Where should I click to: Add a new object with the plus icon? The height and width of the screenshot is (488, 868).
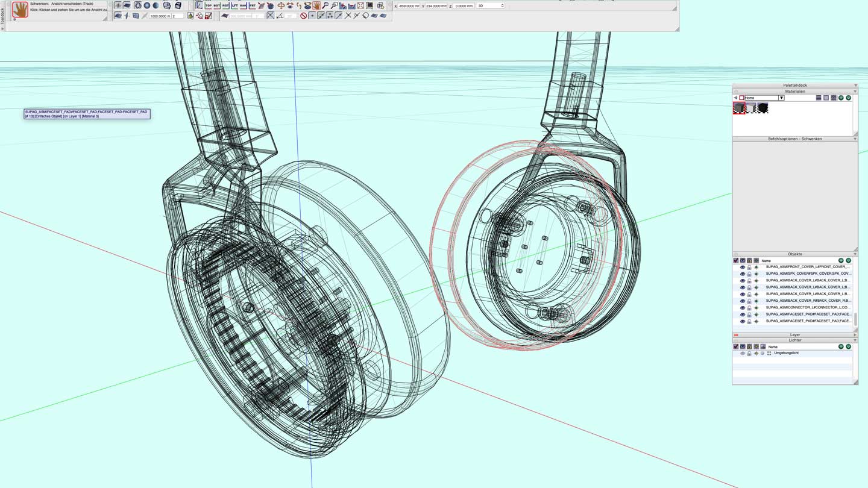tap(841, 260)
